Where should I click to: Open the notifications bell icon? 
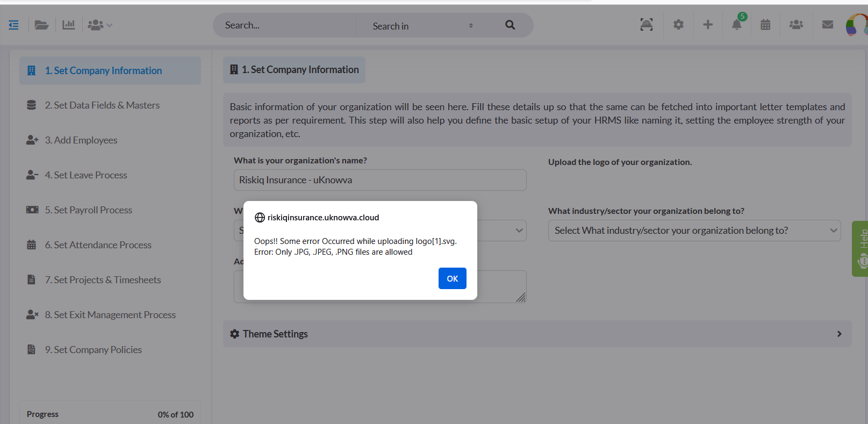(x=737, y=25)
